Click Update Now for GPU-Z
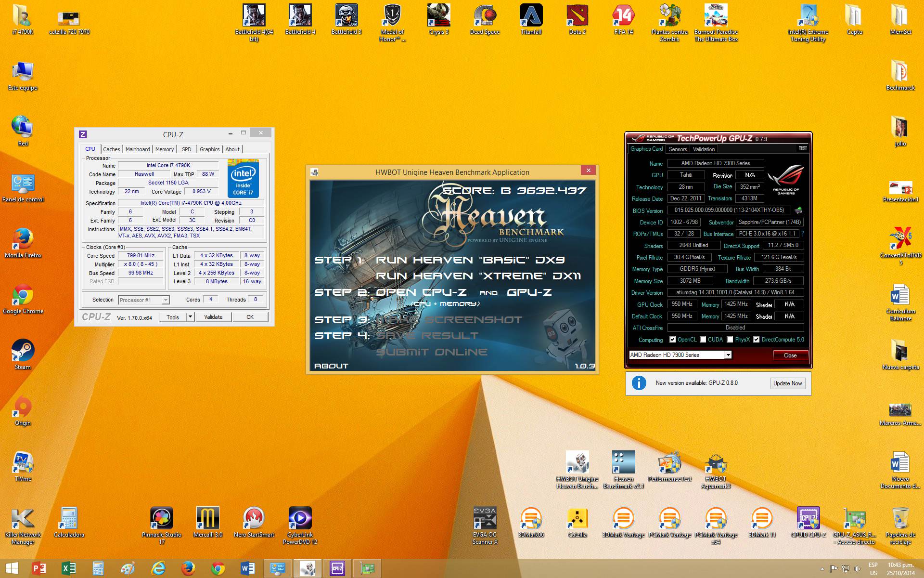924x578 pixels. pyautogui.click(x=788, y=383)
